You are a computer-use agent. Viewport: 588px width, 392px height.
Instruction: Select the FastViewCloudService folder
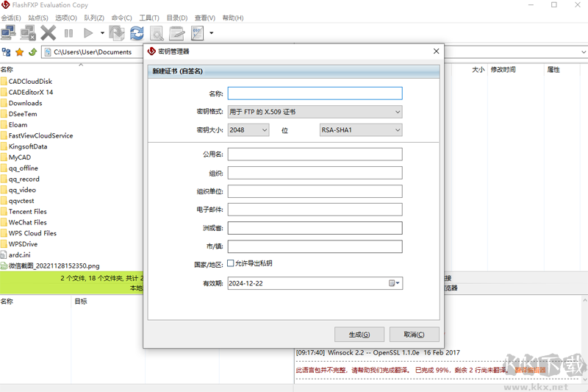click(x=41, y=136)
